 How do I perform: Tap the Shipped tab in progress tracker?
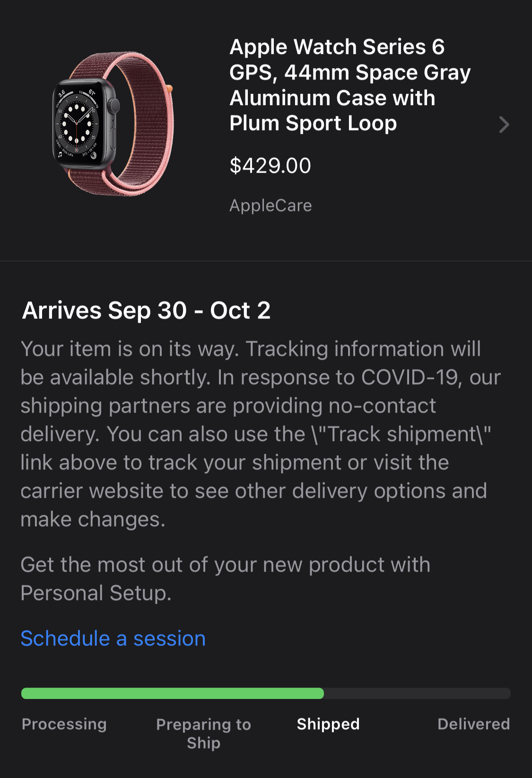[x=328, y=724]
